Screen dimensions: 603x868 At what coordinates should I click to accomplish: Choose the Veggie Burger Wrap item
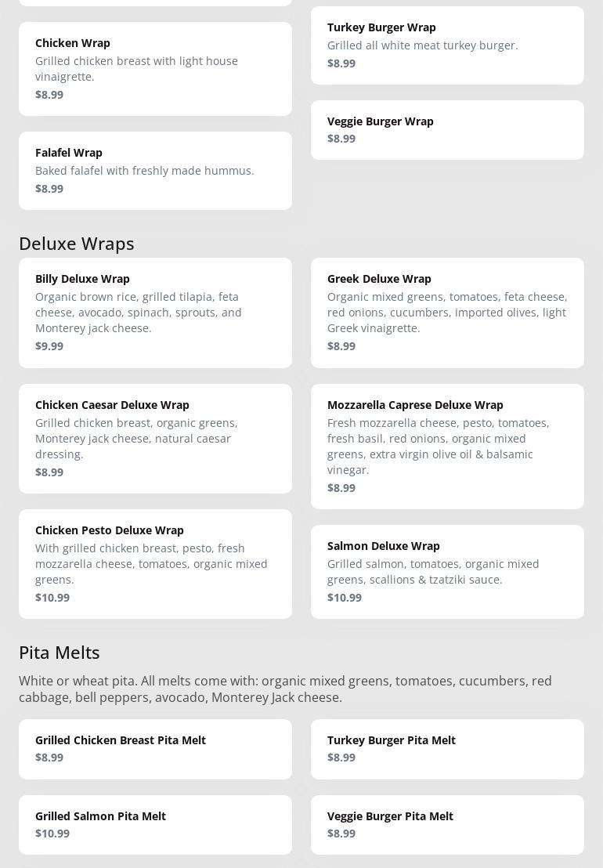(x=447, y=130)
